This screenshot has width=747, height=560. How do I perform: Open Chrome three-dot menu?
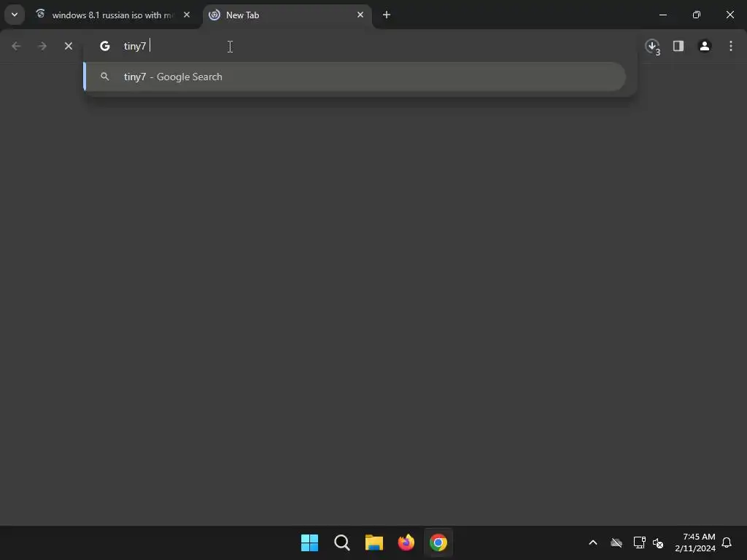[731, 46]
